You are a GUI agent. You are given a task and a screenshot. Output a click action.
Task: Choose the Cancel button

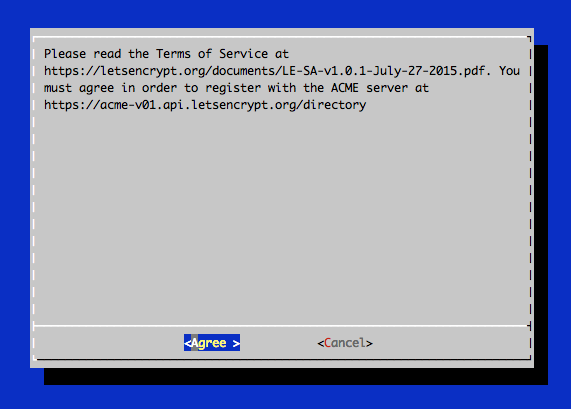click(x=345, y=343)
